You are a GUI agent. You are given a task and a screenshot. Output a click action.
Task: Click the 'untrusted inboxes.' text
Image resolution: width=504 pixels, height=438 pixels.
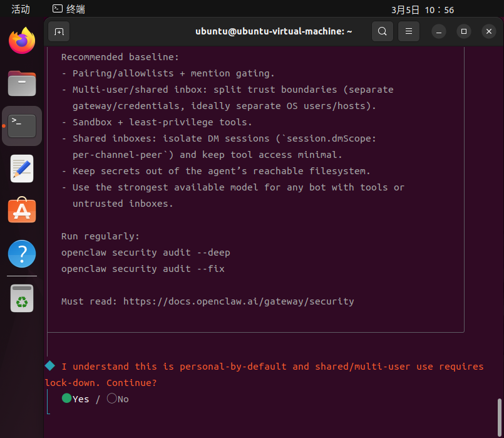pyautogui.click(x=123, y=204)
